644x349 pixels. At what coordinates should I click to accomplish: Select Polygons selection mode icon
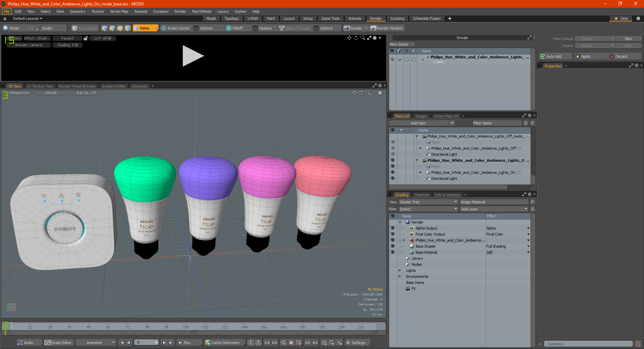click(120, 28)
